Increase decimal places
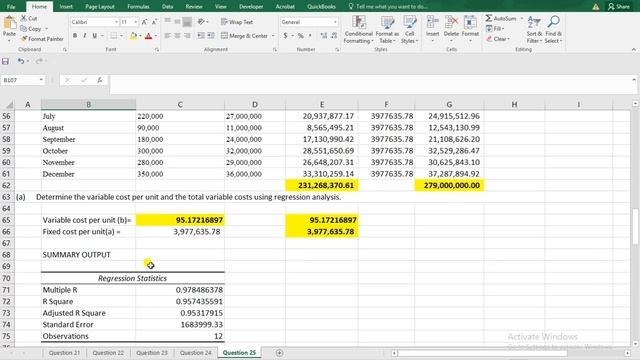The image size is (640, 360). click(324, 36)
